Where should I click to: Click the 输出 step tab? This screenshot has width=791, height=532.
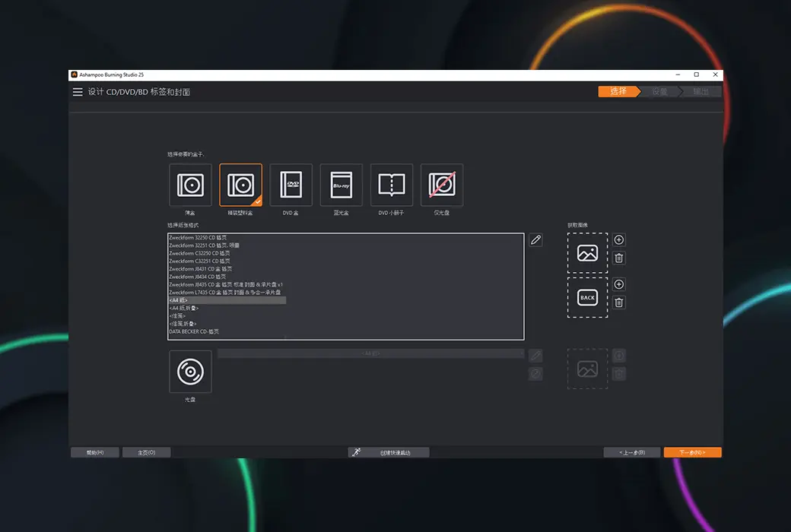click(701, 91)
